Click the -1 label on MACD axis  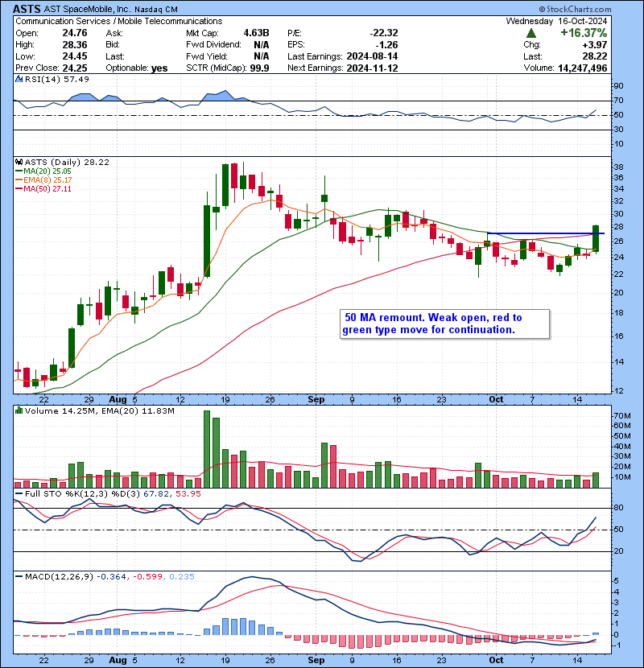tap(617, 645)
